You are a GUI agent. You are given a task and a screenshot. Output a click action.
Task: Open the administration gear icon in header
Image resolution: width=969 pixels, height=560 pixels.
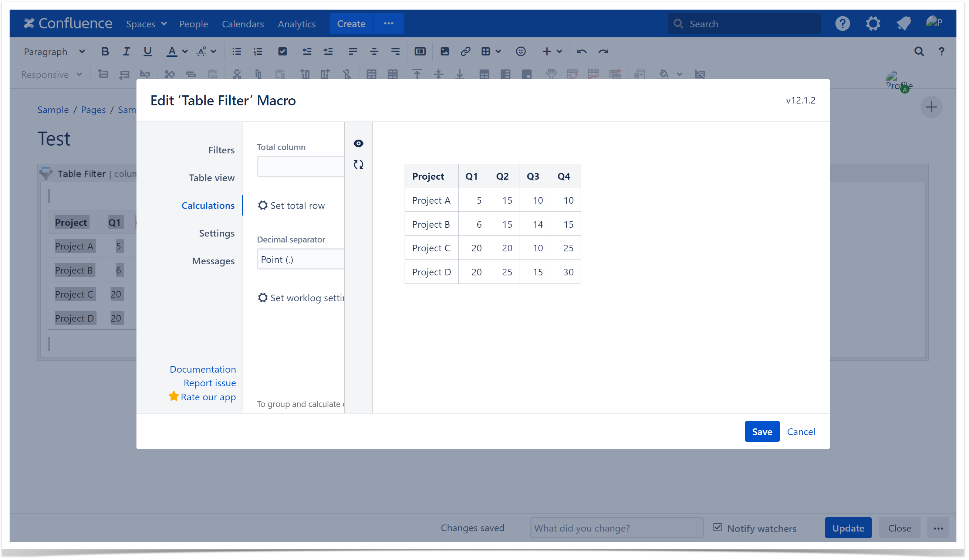(x=873, y=24)
